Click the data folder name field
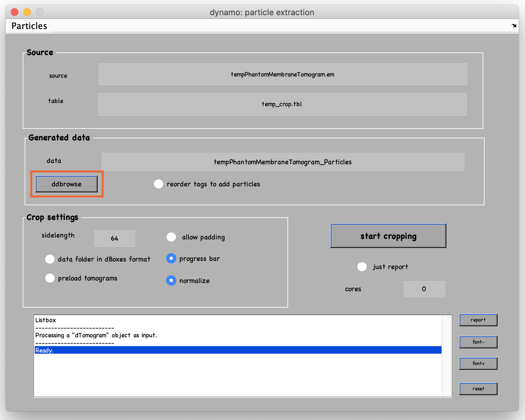525x420 pixels. click(x=283, y=162)
